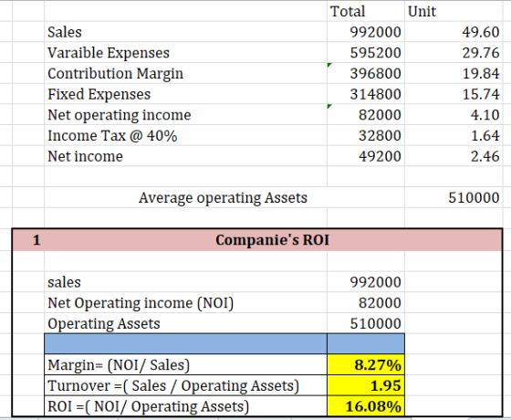
Task: Select the yellow ROI result 16.08%
Action: point(366,406)
